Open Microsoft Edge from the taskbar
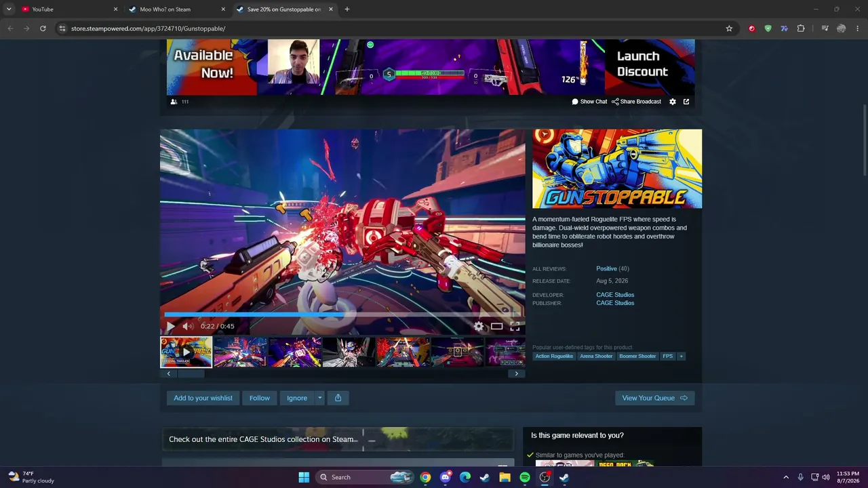This screenshot has width=868, height=488. point(465,477)
